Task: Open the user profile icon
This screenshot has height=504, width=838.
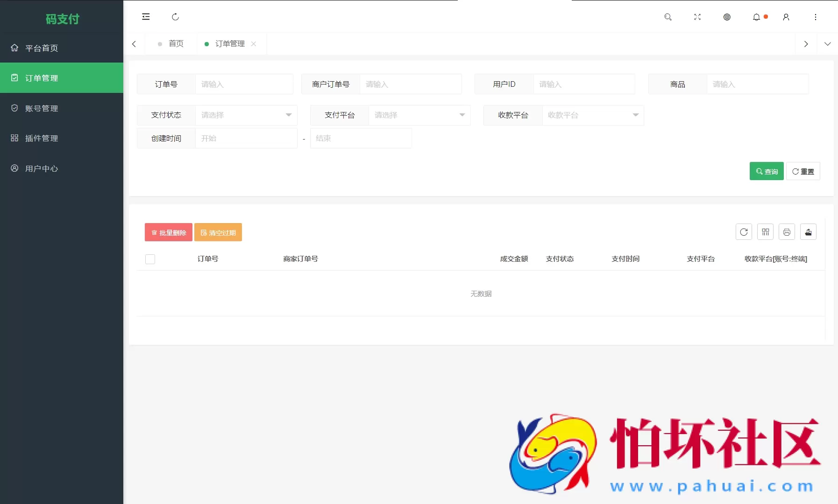Action: pyautogui.click(x=786, y=17)
